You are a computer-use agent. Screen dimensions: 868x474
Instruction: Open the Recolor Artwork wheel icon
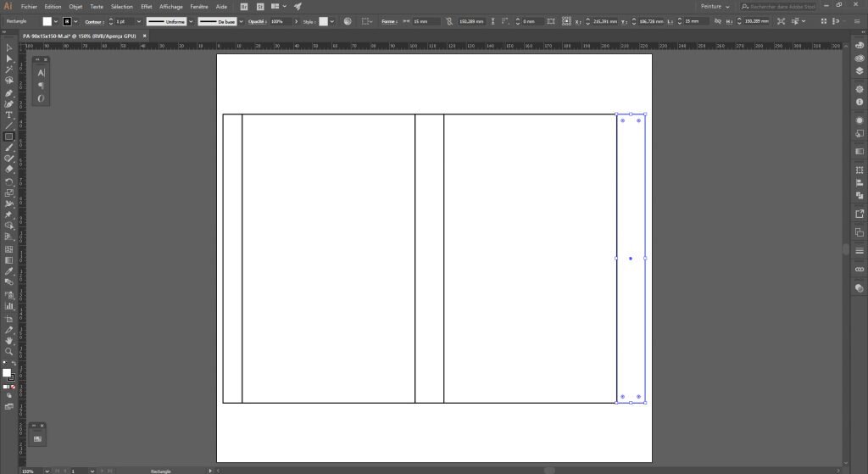[x=347, y=20]
